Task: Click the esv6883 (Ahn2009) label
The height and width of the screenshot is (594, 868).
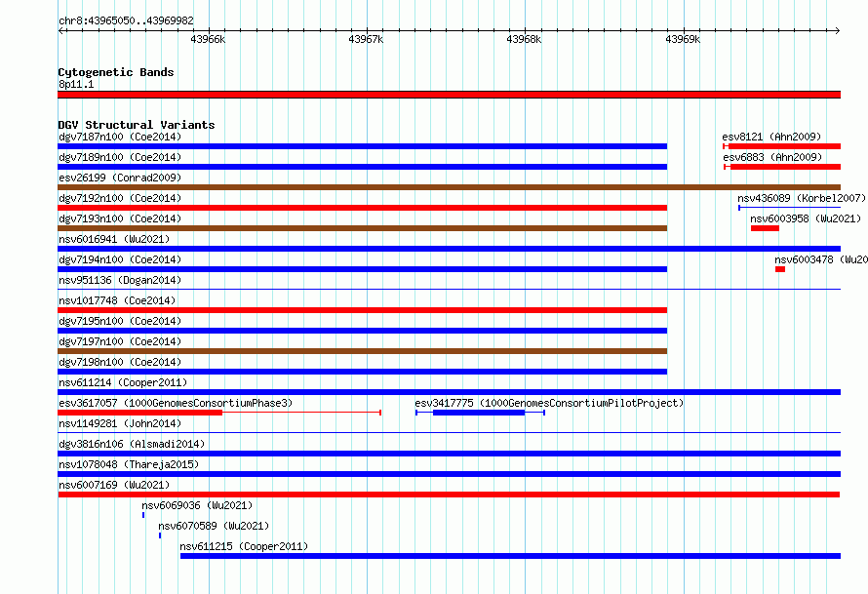Action: [x=772, y=157]
